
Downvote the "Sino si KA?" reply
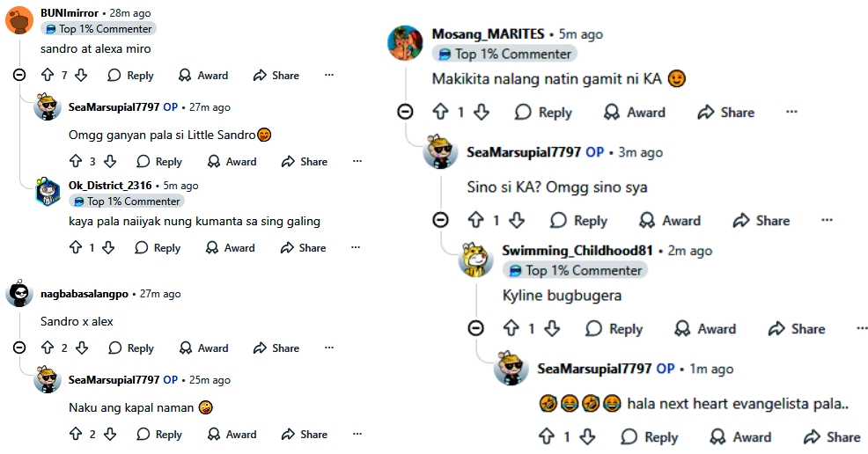coord(517,221)
